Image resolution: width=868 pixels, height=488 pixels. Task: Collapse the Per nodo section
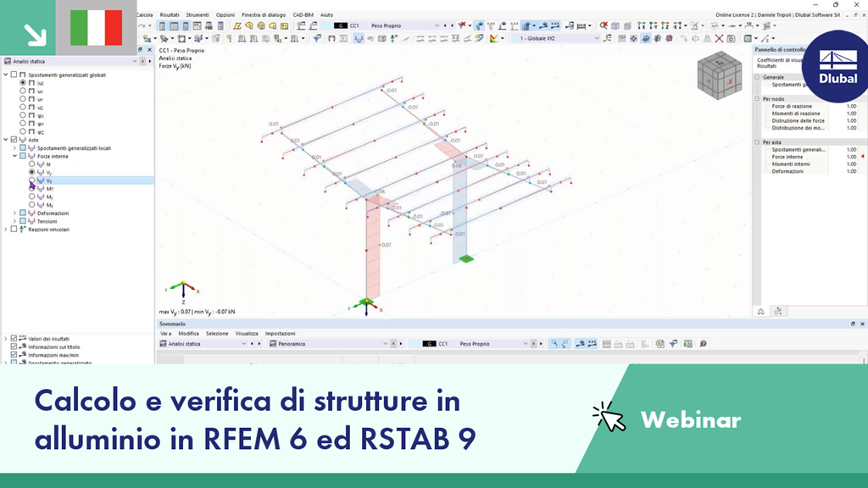(x=757, y=98)
